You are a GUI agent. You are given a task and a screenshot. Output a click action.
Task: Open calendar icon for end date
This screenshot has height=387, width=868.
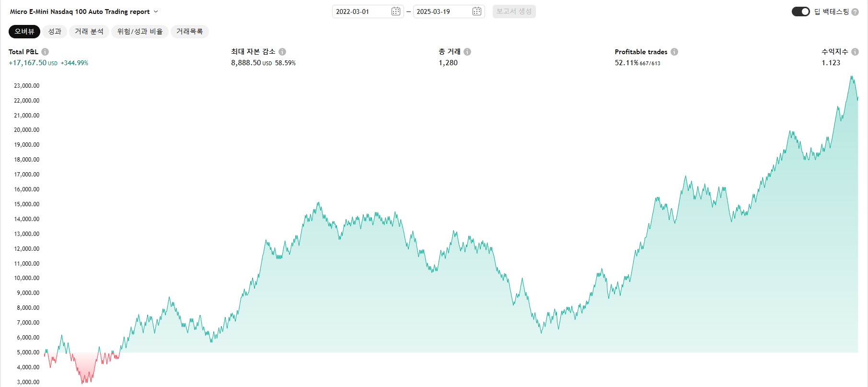click(477, 12)
